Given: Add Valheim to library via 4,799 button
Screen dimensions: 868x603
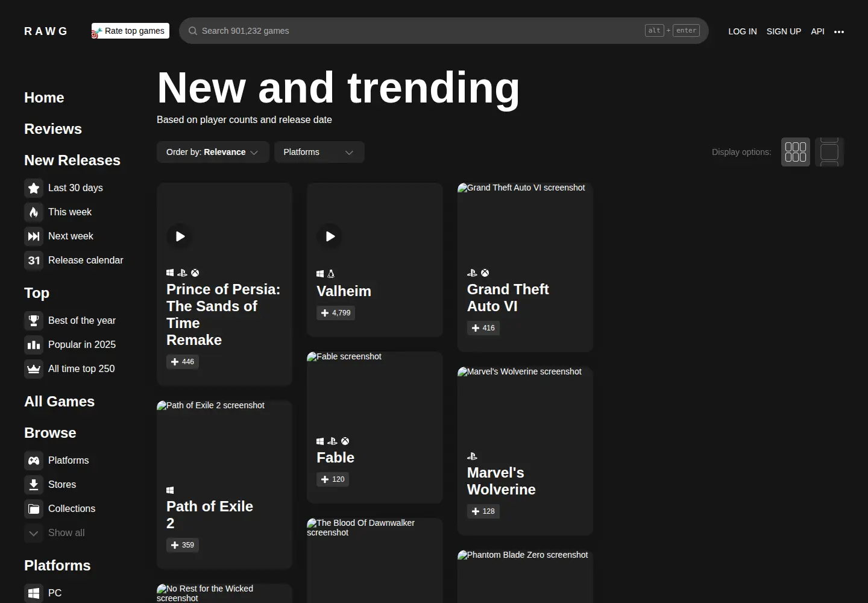Looking at the screenshot, I should coord(336,313).
